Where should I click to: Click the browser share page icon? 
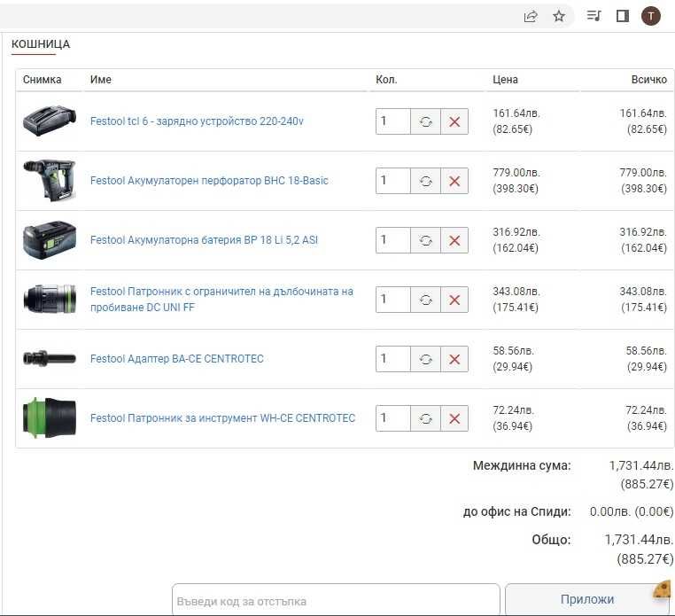pyautogui.click(x=531, y=16)
